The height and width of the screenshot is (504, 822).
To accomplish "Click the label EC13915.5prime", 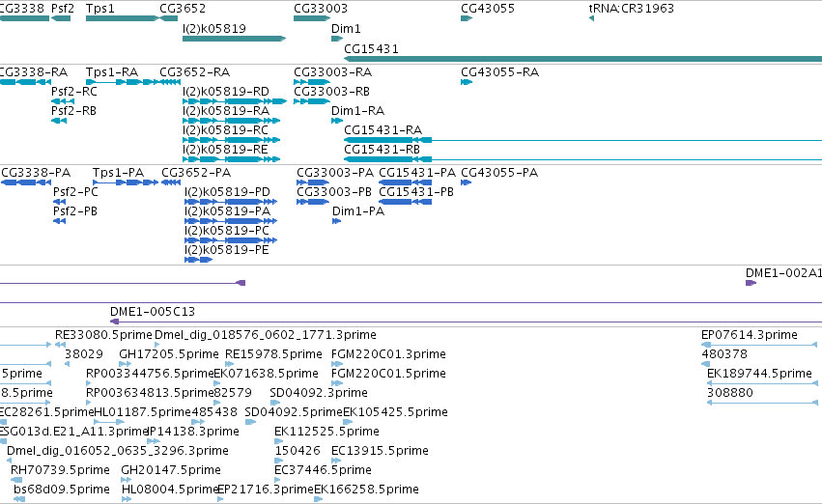I will (380, 451).
